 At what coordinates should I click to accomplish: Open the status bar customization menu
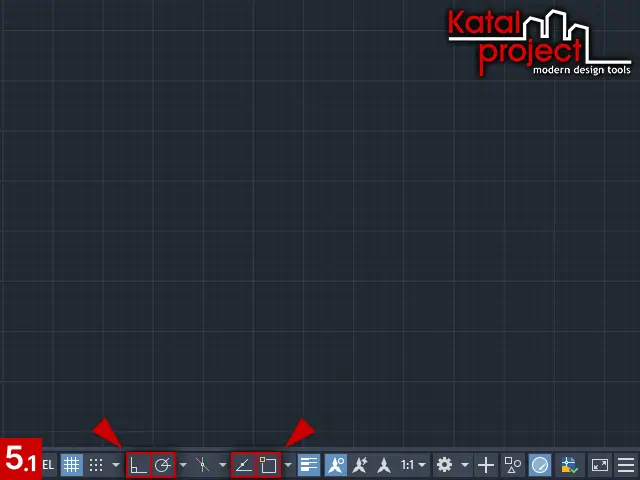tap(626, 465)
